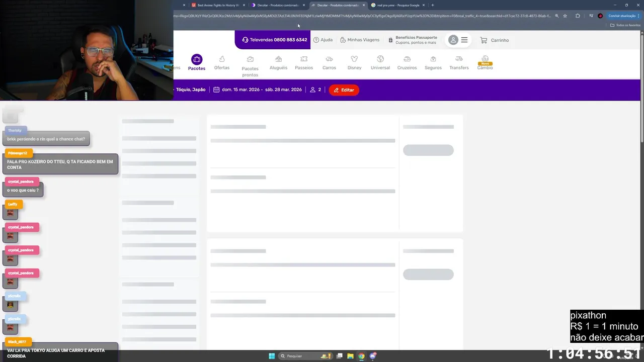Click Concluir atualização Chrome button

click(x=624, y=16)
